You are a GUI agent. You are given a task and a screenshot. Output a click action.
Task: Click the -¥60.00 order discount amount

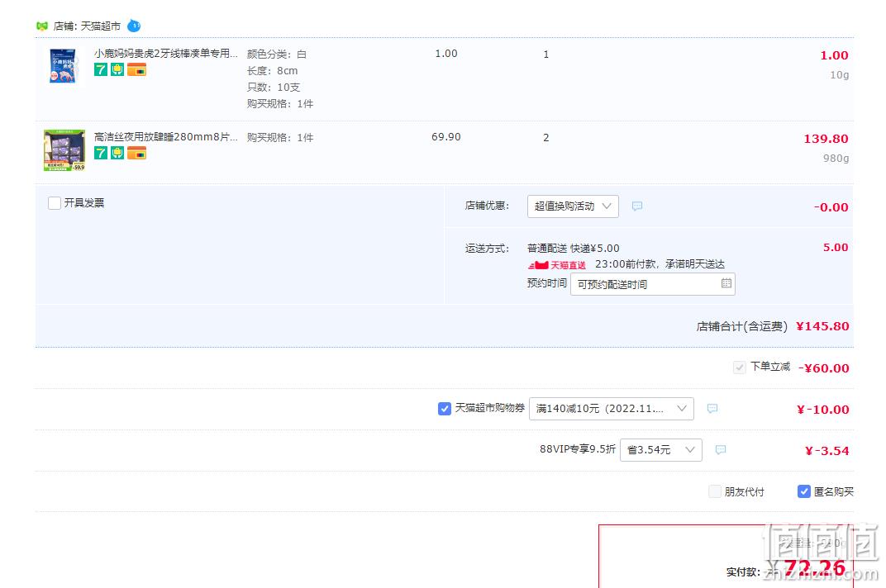[824, 368]
